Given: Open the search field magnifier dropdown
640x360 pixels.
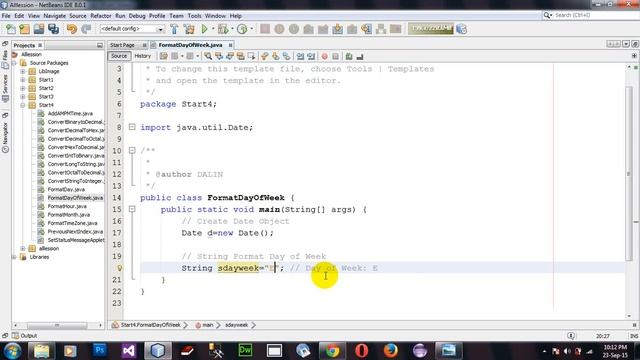Looking at the screenshot, I should click(548, 15).
